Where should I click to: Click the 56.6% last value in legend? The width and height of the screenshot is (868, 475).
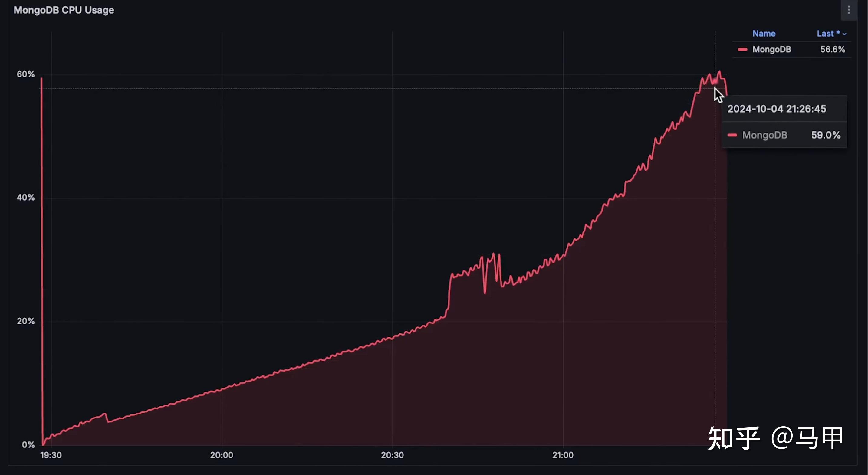click(x=833, y=50)
